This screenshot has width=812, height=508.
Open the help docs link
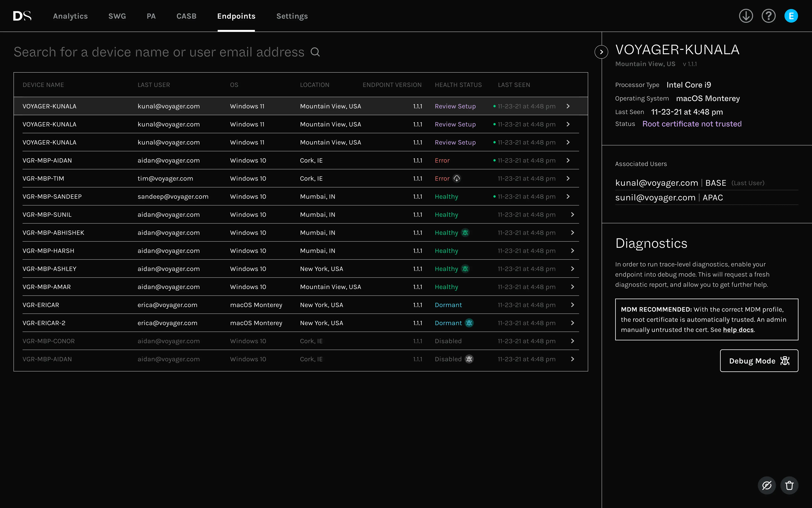[738, 330]
